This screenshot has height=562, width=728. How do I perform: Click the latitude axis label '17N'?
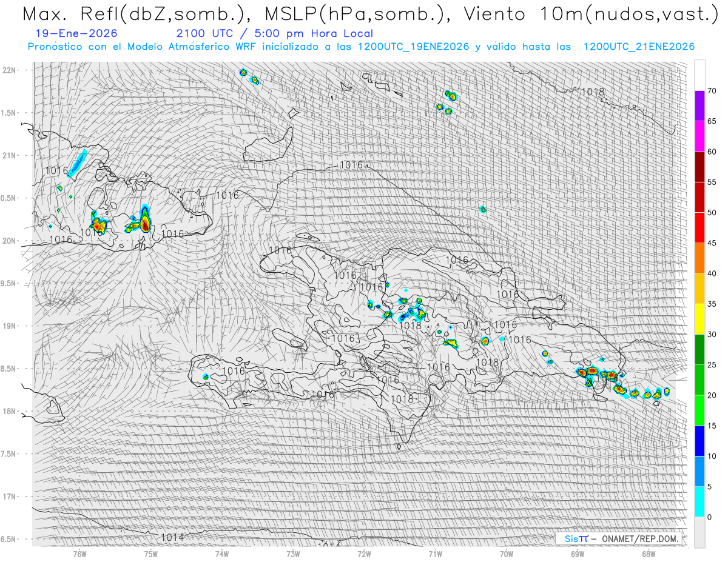click(9, 497)
